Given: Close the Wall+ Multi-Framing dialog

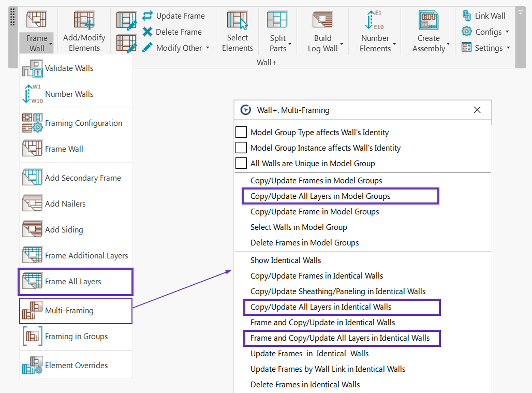Looking at the screenshot, I should (477, 110).
